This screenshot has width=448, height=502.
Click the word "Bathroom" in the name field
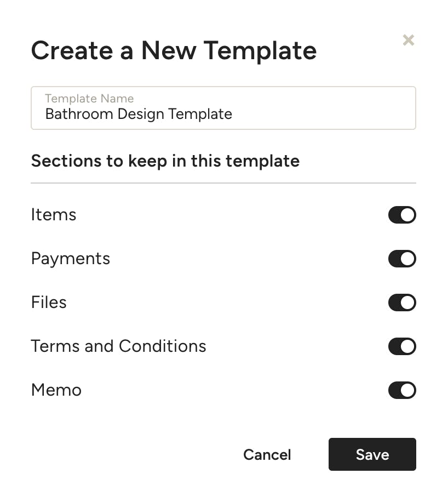(x=72, y=114)
